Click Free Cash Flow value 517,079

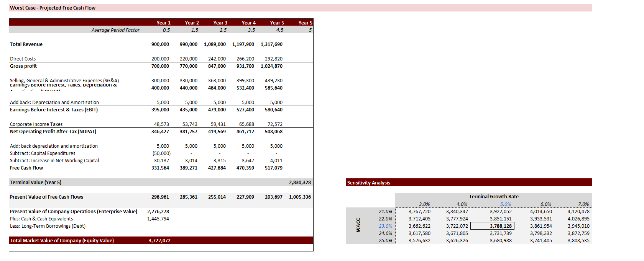(273, 168)
